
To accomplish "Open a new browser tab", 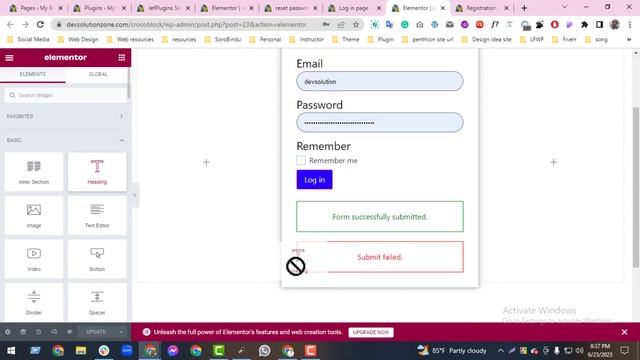I will [524, 8].
